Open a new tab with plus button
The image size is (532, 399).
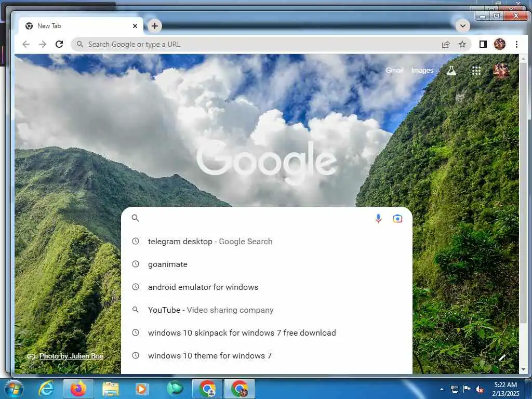[x=155, y=26]
